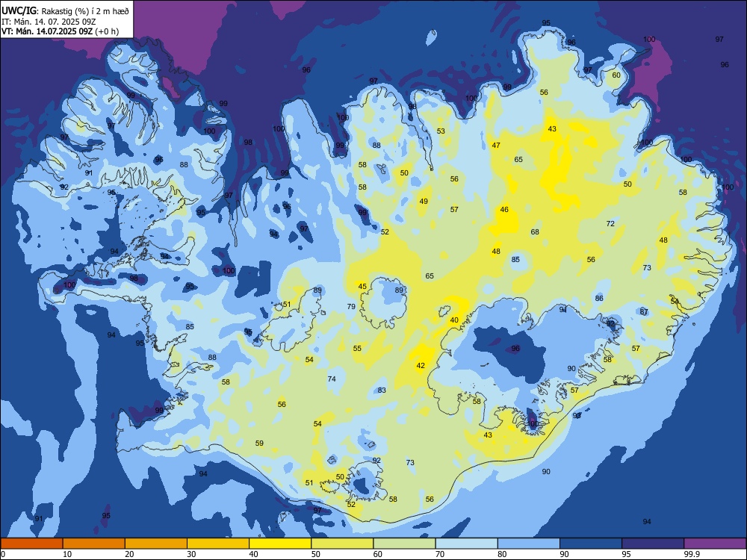This screenshot has width=747, height=560.
Task: Click the map value '79'
Action: point(352,307)
